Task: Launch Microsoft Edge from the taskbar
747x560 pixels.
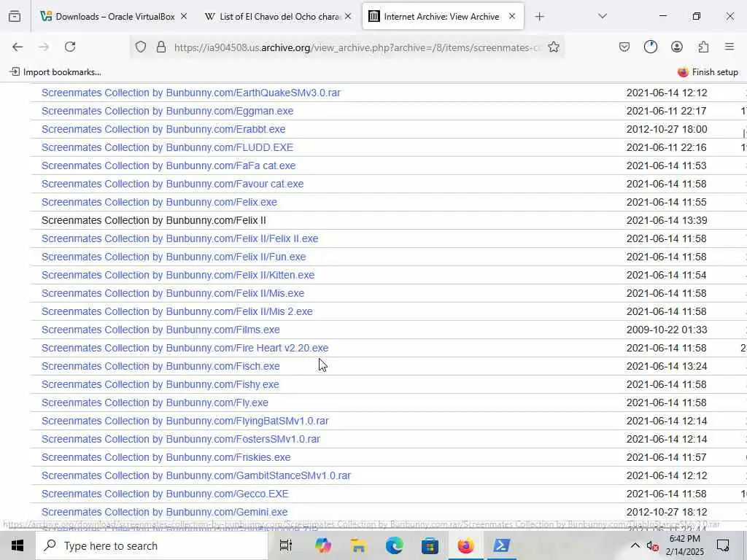Action: (x=394, y=545)
